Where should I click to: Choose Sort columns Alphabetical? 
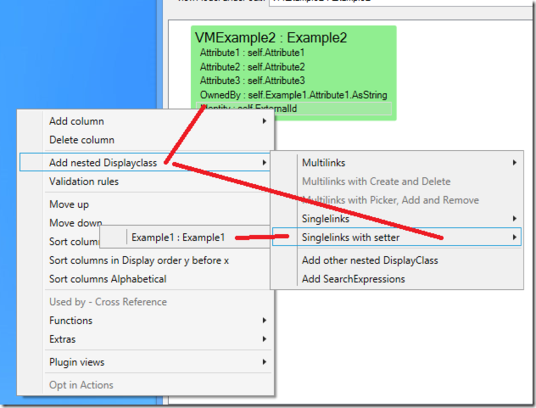[x=146, y=279]
